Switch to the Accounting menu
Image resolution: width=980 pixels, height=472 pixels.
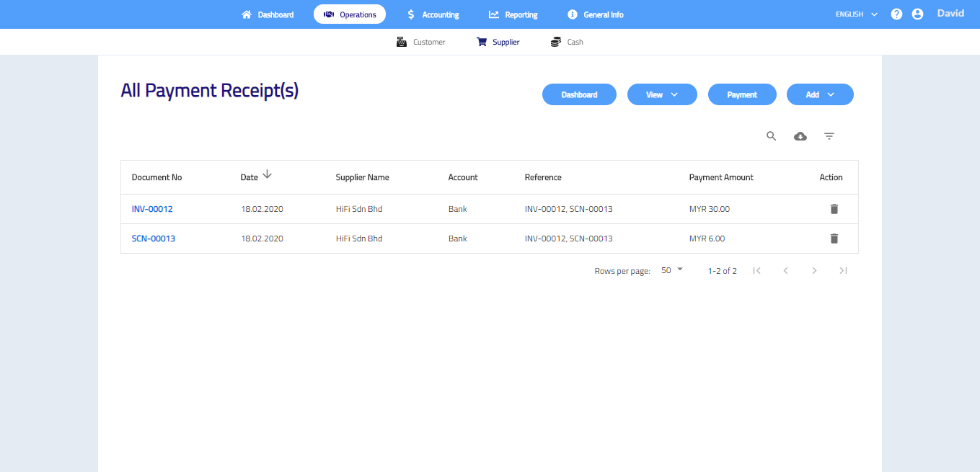(x=433, y=14)
